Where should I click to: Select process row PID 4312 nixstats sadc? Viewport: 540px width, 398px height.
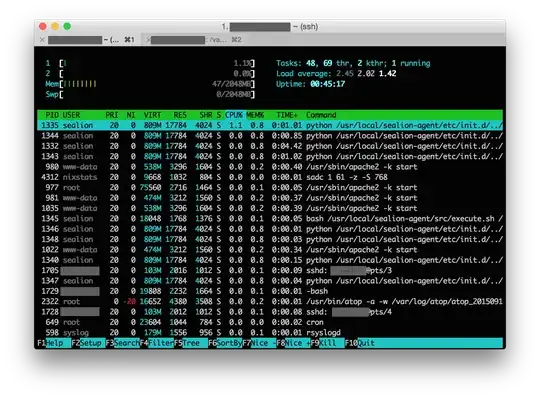[x=270, y=177]
